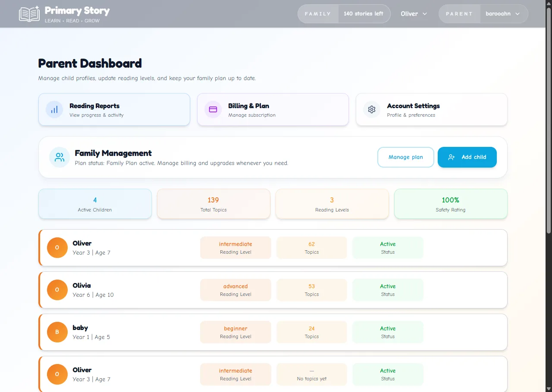Image resolution: width=552 pixels, height=392 pixels.
Task: Click Olivia's Active Status badge
Action: [x=388, y=290]
